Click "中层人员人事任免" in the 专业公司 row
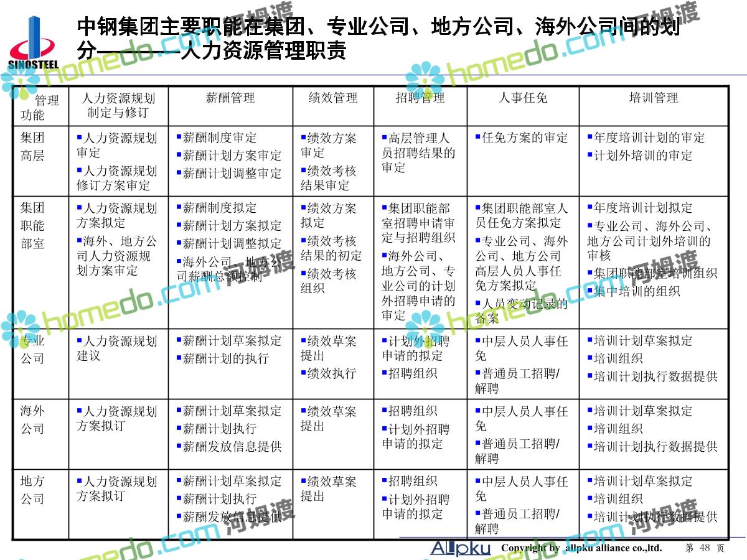The height and width of the screenshot is (560, 747). point(522,348)
